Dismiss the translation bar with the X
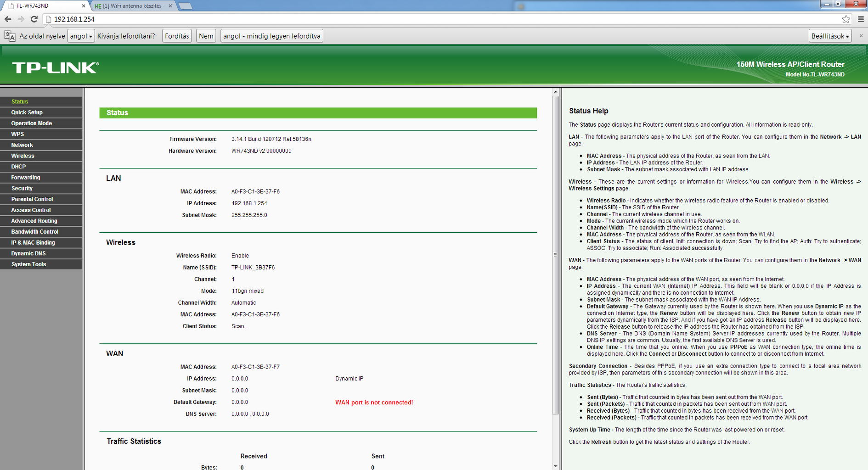868x470 pixels. pyautogui.click(x=861, y=36)
